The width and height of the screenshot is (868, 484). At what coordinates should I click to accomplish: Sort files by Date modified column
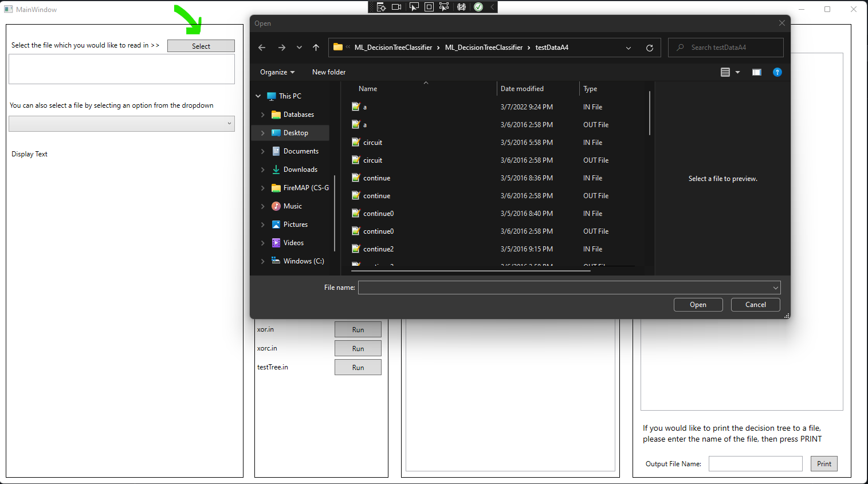[x=522, y=89]
